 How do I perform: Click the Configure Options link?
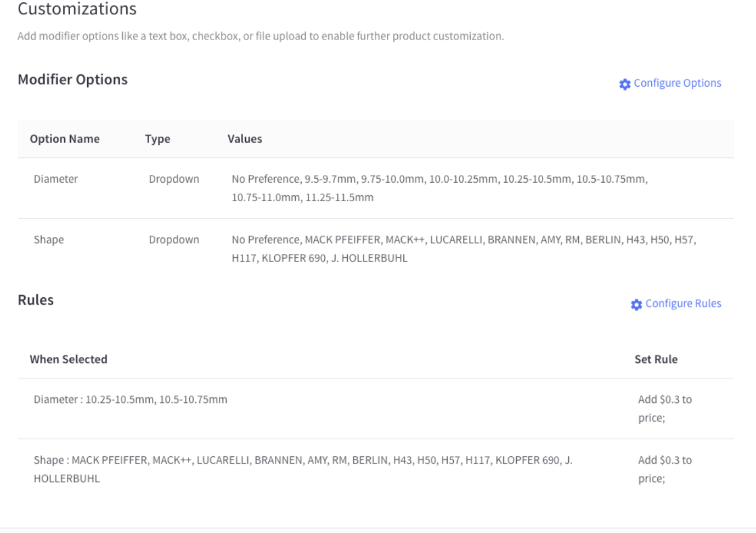click(677, 83)
